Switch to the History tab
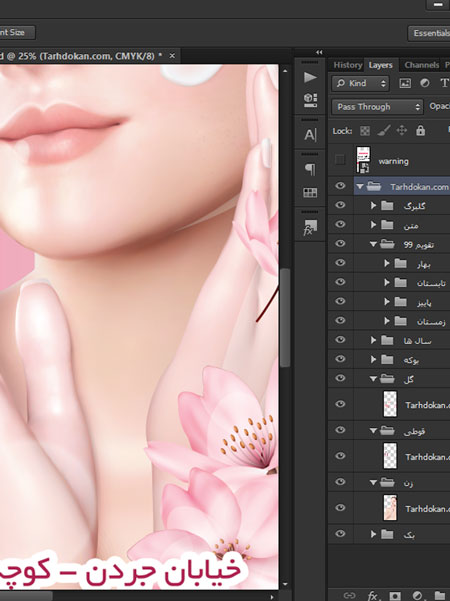 click(347, 65)
